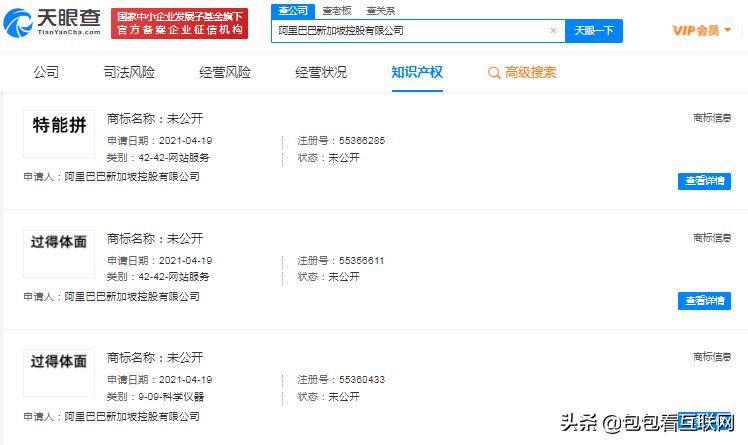View details for trademark 55356611
The image size is (748, 445).
click(704, 301)
